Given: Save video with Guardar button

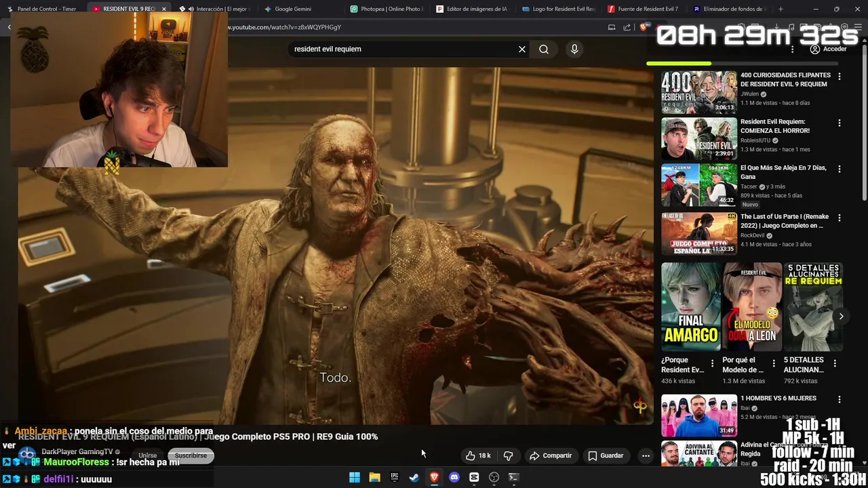Looking at the screenshot, I should pyautogui.click(x=606, y=455).
